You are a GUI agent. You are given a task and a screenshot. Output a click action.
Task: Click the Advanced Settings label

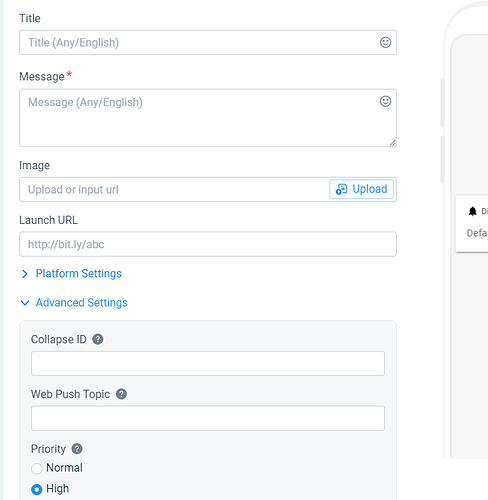82,303
